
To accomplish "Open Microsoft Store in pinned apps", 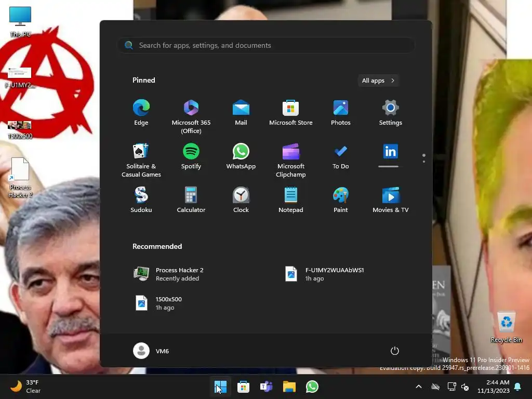I will pos(291,113).
